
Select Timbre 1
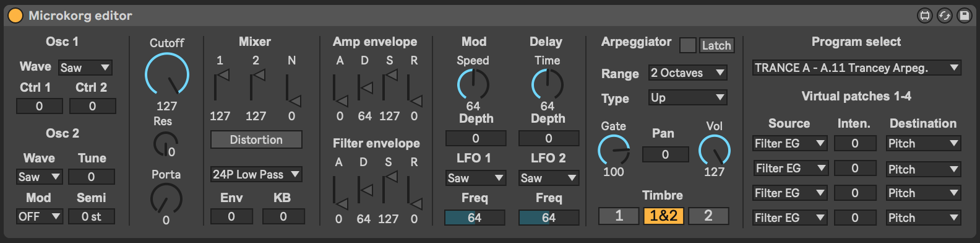coord(619,215)
